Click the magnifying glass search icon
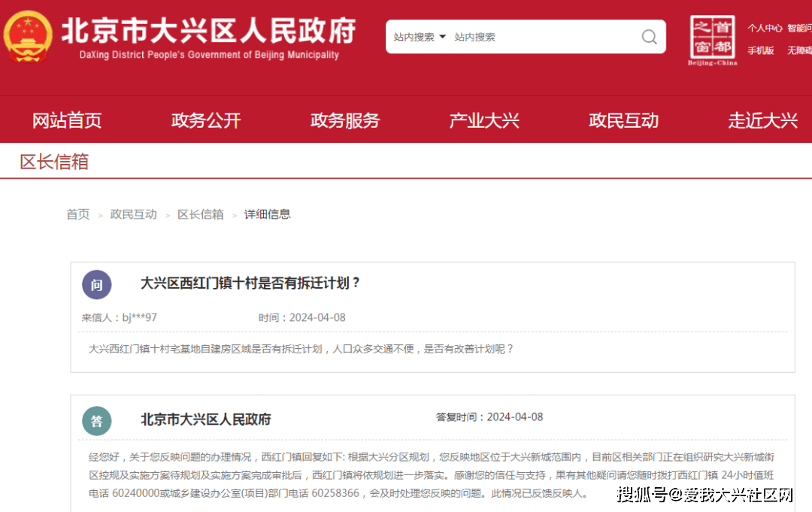Screen dimensions: 812x512 tap(649, 37)
